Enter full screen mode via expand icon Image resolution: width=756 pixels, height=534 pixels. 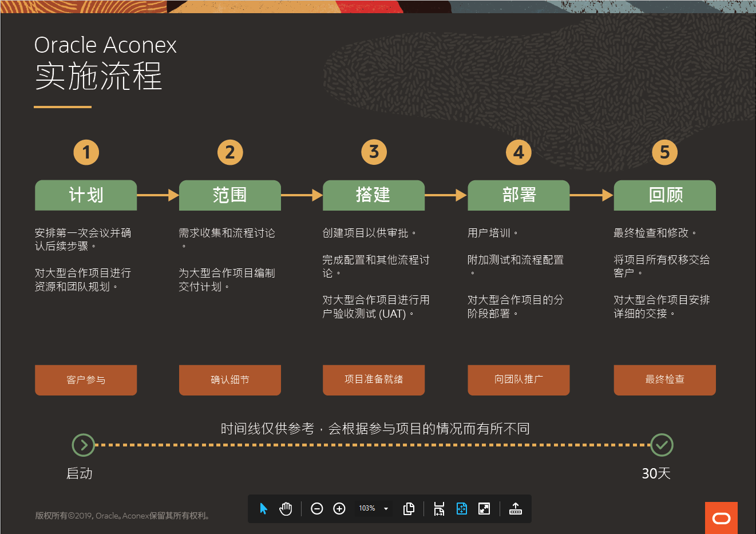[x=484, y=508]
